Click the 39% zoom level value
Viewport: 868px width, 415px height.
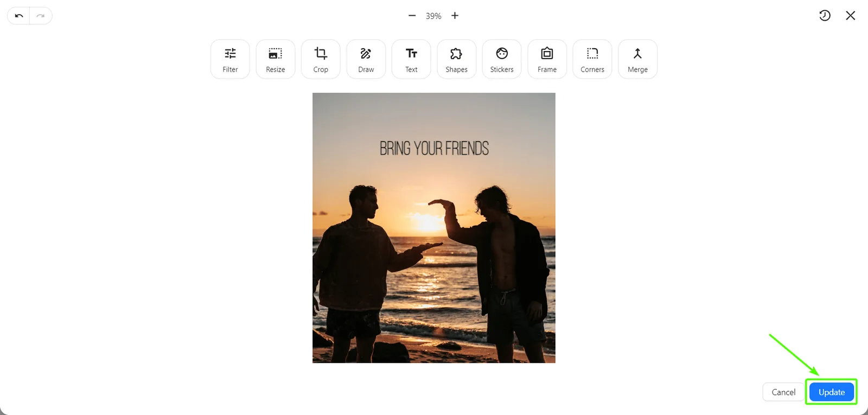[433, 16]
